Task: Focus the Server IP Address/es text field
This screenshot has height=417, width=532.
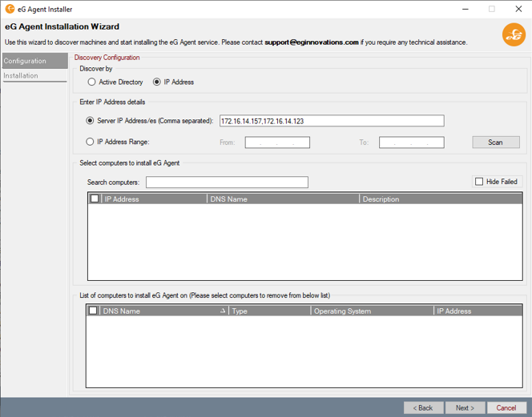Action: 332,121
